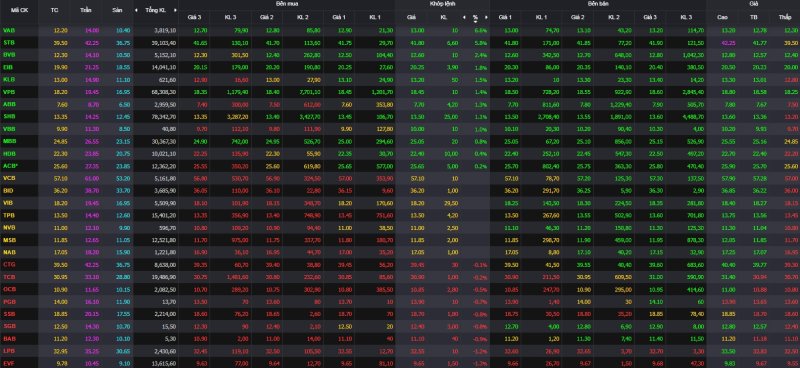Click the Thấp column header

tap(785, 17)
